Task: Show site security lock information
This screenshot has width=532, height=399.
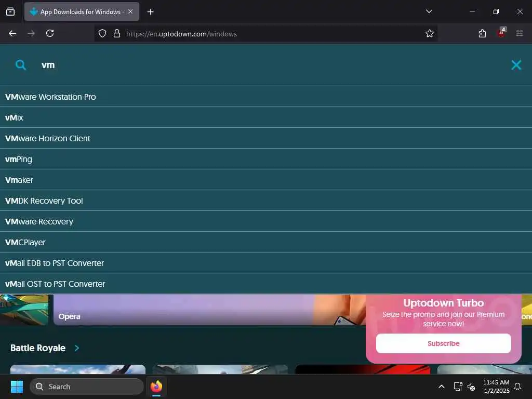Action: (x=117, y=34)
